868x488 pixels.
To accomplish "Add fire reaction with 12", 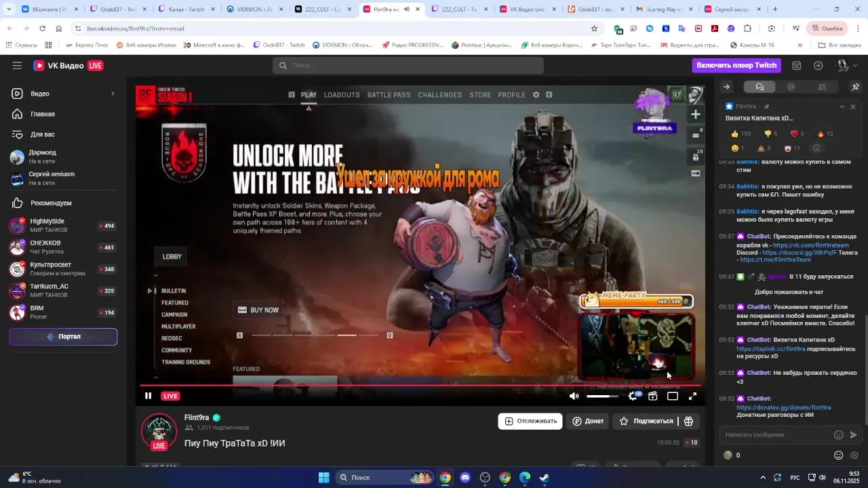I will 825,134.
